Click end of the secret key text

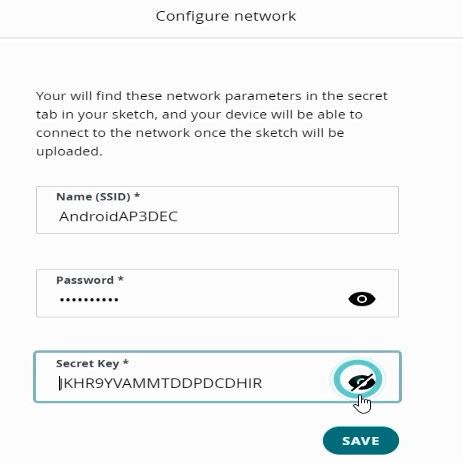pos(263,383)
